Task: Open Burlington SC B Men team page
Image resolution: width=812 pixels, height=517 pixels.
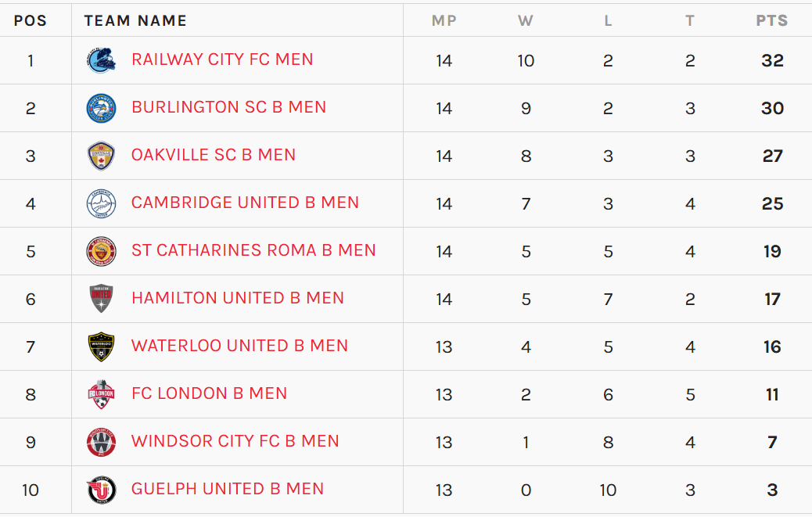Action: pyautogui.click(x=229, y=107)
